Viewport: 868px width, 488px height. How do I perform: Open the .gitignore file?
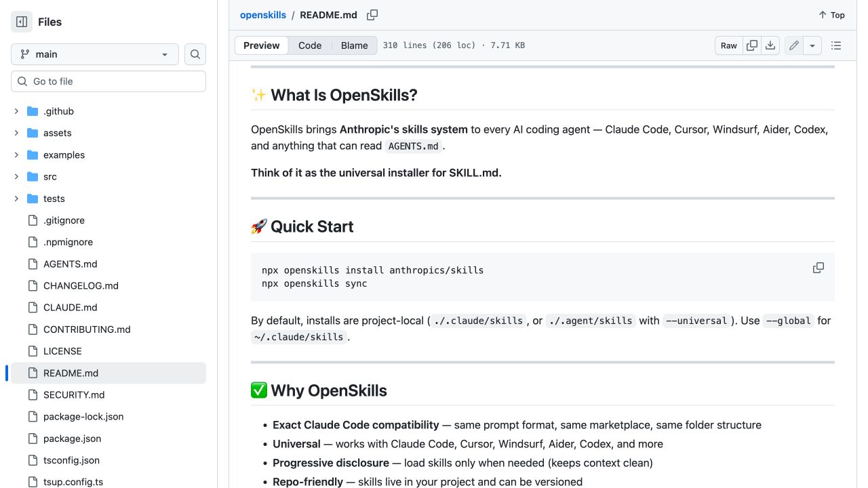pyautogui.click(x=64, y=220)
